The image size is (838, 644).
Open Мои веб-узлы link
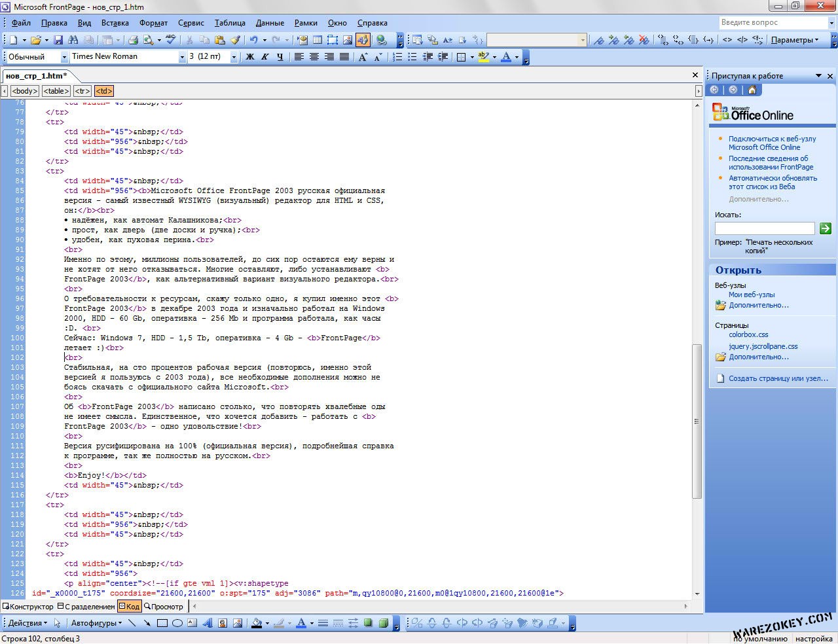tap(752, 295)
